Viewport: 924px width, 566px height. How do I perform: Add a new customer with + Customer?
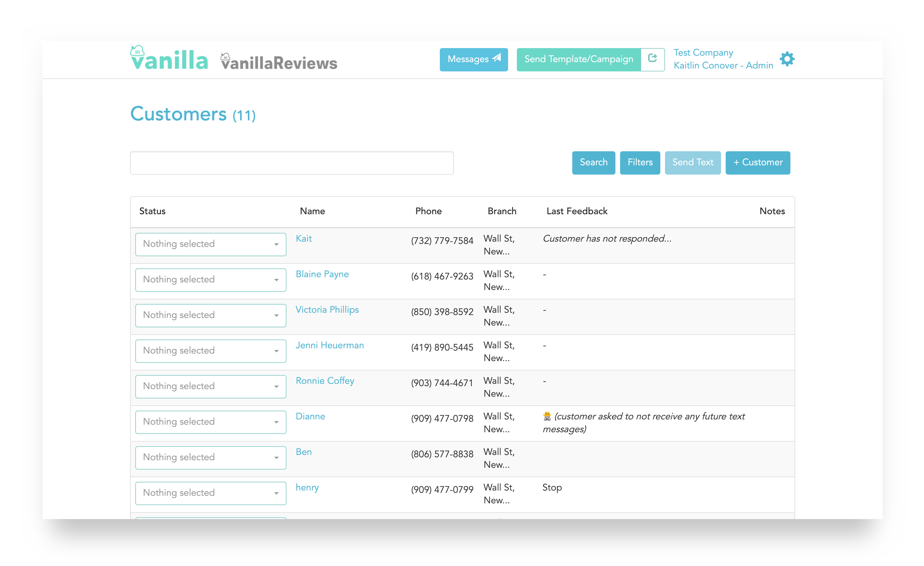(x=757, y=163)
